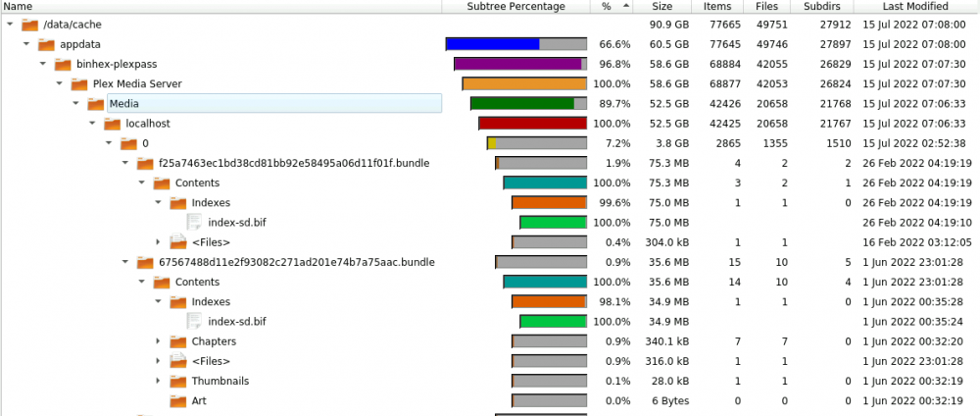Click the Chapters folder icon
980x416 pixels.
(178, 341)
